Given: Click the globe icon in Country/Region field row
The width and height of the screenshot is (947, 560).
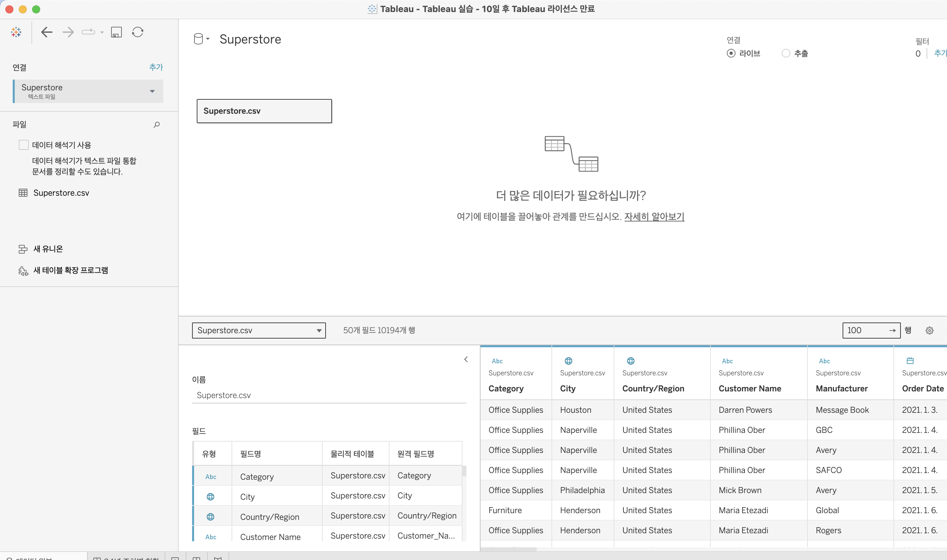Looking at the screenshot, I should click(x=210, y=517).
